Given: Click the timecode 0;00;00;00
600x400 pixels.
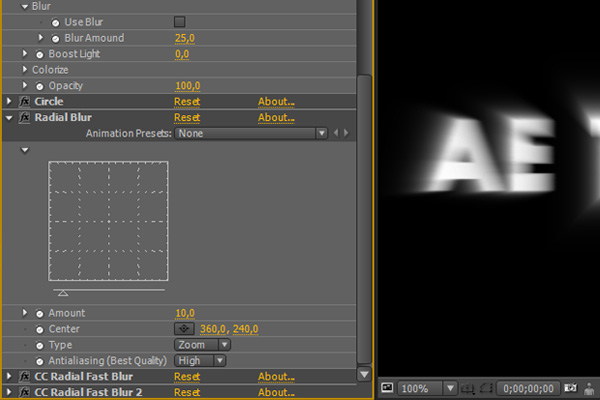Looking at the screenshot, I should click(528, 389).
